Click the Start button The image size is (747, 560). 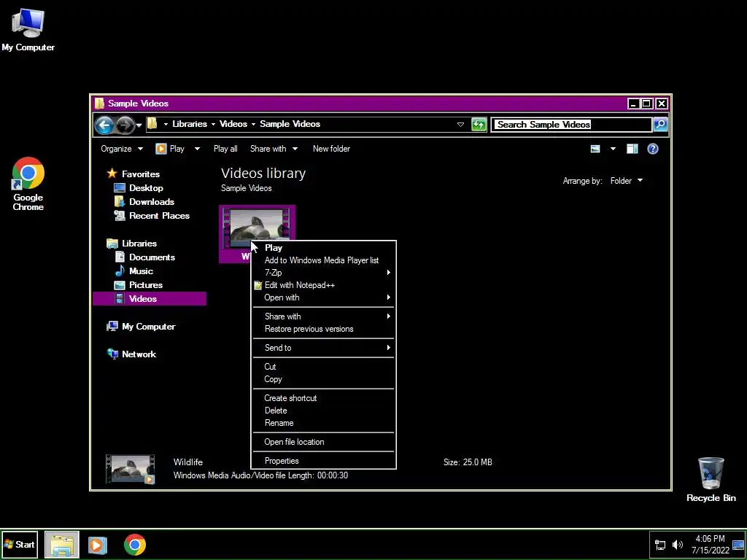[x=20, y=545]
